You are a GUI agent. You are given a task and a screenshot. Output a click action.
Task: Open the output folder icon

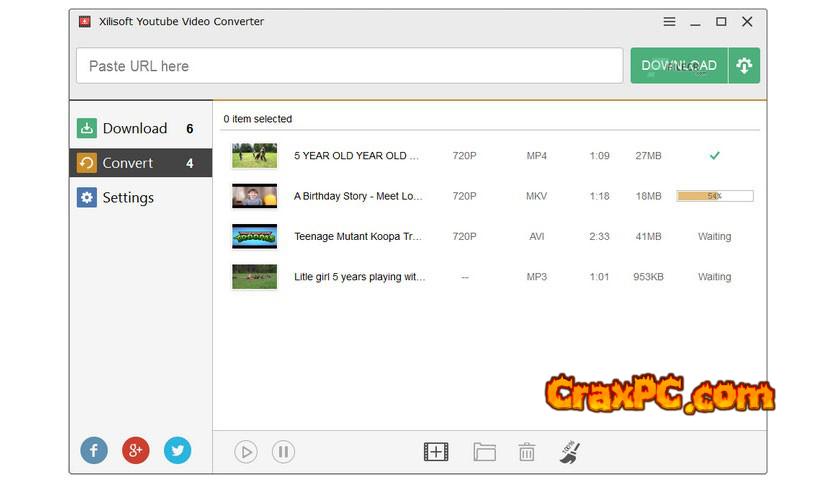pyautogui.click(x=484, y=452)
